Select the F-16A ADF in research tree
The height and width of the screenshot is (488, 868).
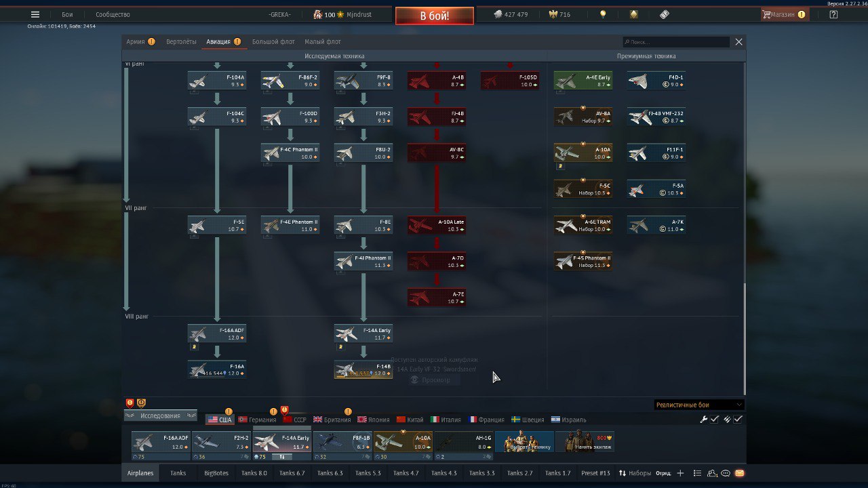[x=217, y=333]
